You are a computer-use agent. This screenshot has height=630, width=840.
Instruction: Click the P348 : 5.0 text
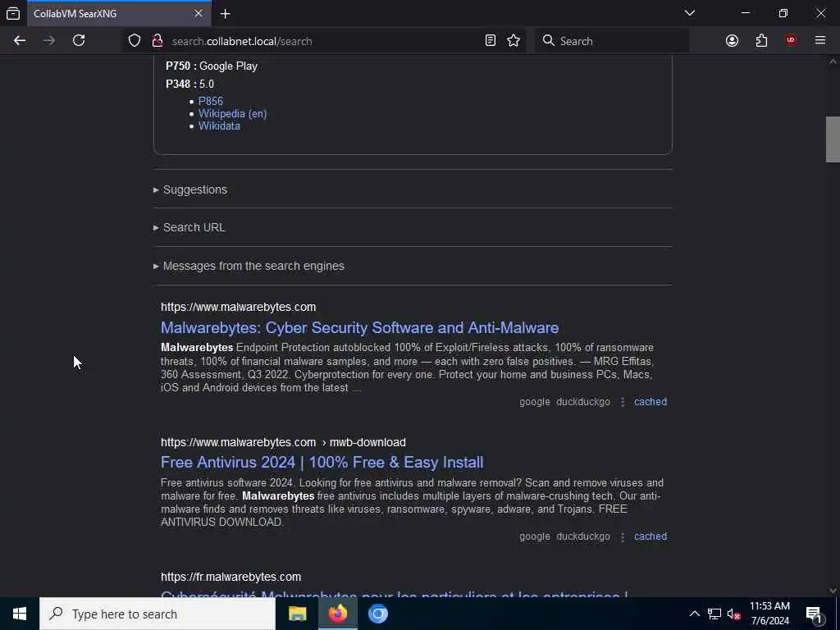[x=189, y=84]
